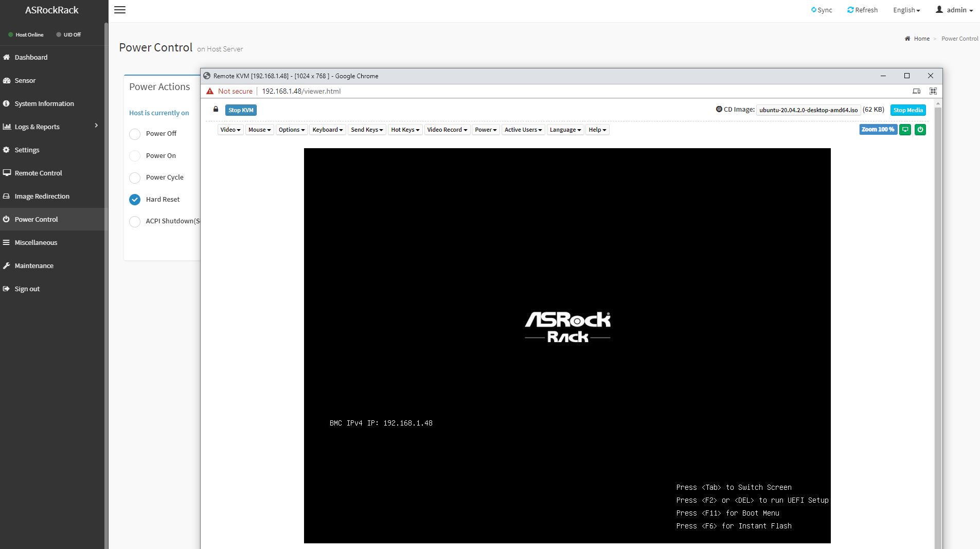Open the KVM Help dropdown menu

[x=597, y=130]
